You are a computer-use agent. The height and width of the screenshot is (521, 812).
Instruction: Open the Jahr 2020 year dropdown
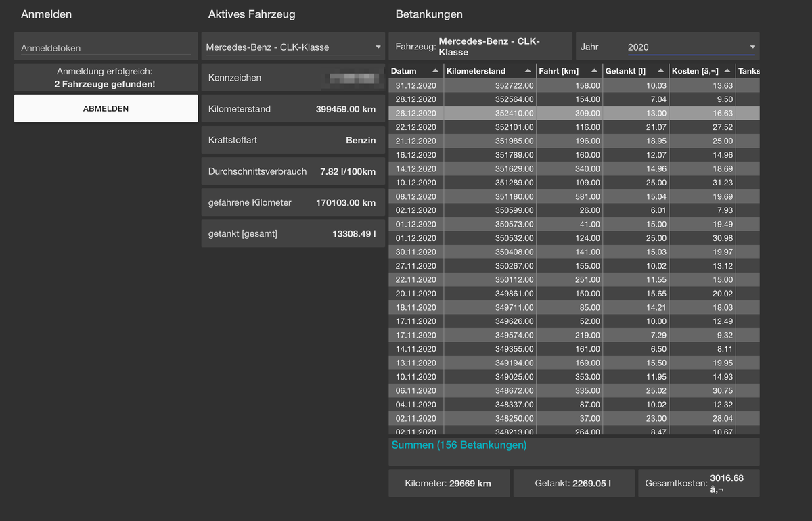point(690,47)
